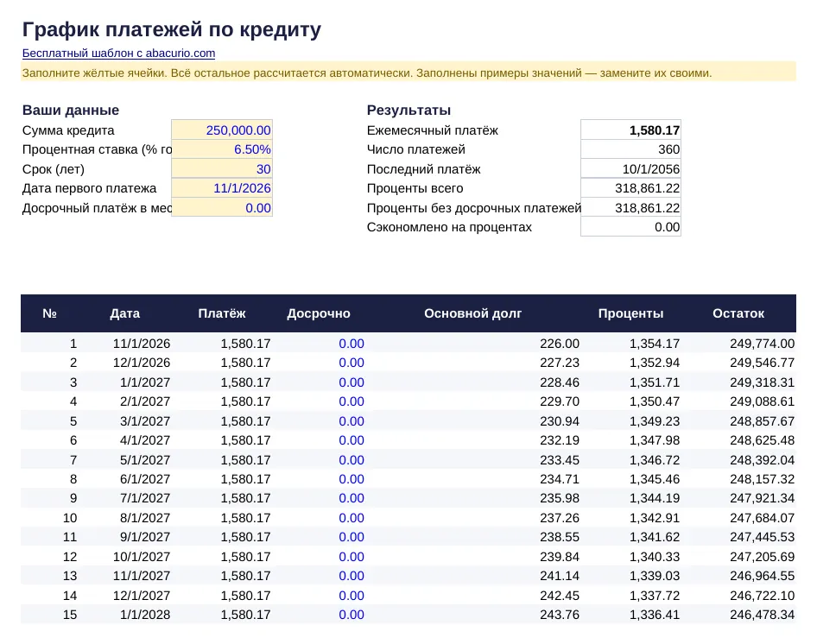Click balance 249,546.77 in row 2
The image size is (817, 644).
click(x=763, y=363)
